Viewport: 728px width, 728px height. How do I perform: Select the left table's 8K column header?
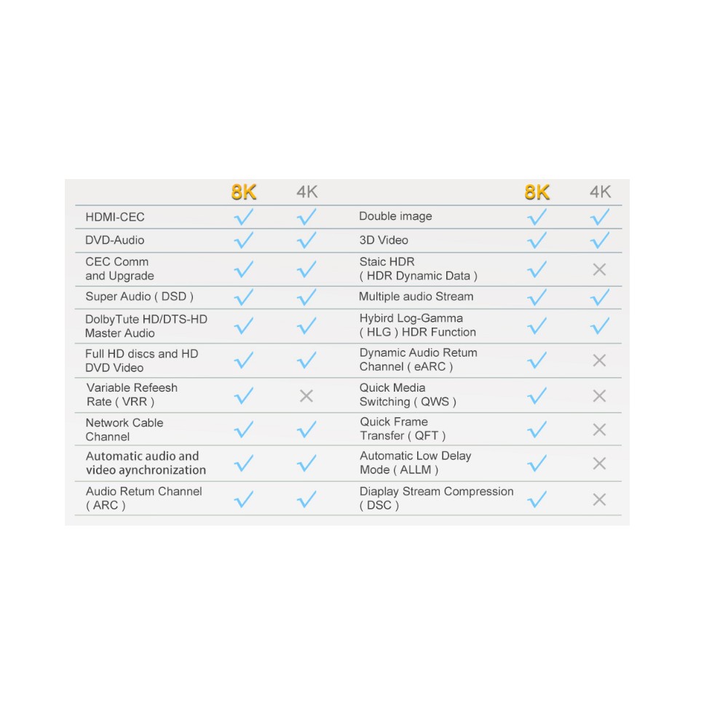[x=244, y=192]
